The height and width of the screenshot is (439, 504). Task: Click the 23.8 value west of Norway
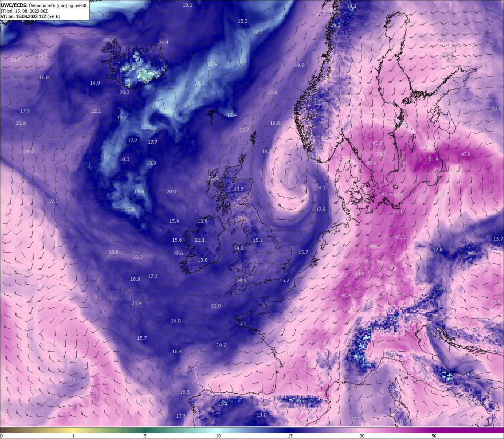tap(272, 92)
